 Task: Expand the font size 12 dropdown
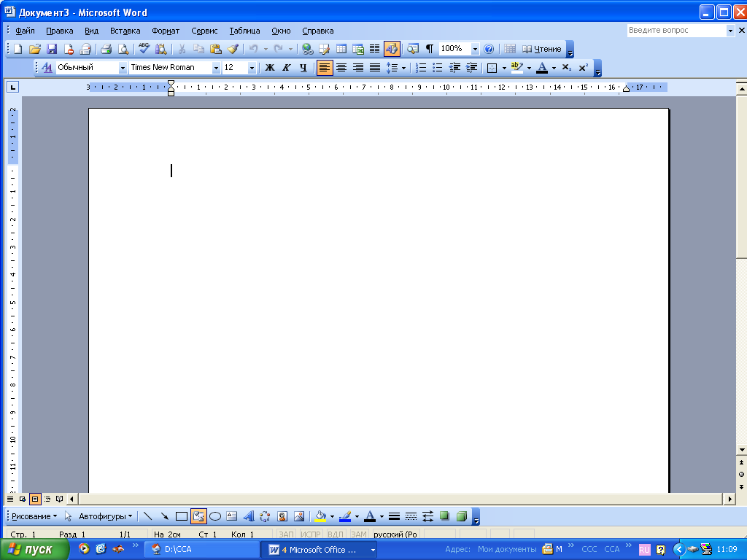tap(252, 68)
